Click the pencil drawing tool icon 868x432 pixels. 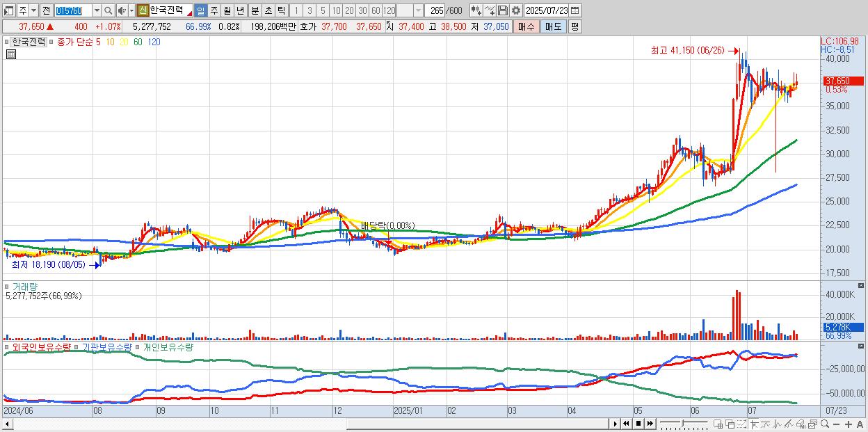[x=789, y=424]
